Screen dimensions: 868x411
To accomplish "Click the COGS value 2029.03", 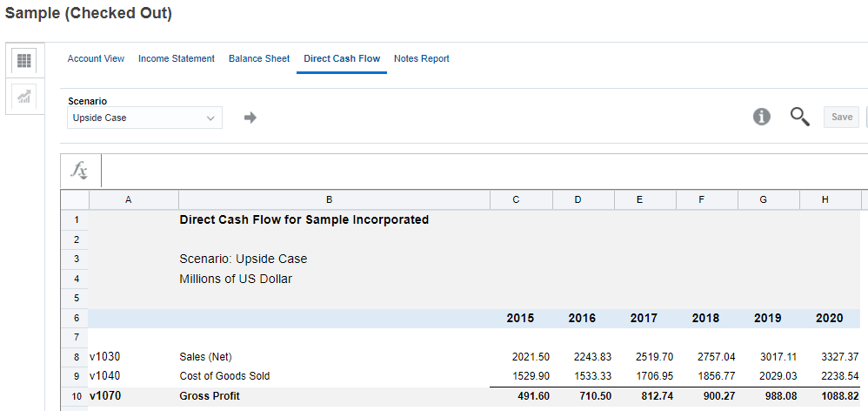I will [769, 377].
